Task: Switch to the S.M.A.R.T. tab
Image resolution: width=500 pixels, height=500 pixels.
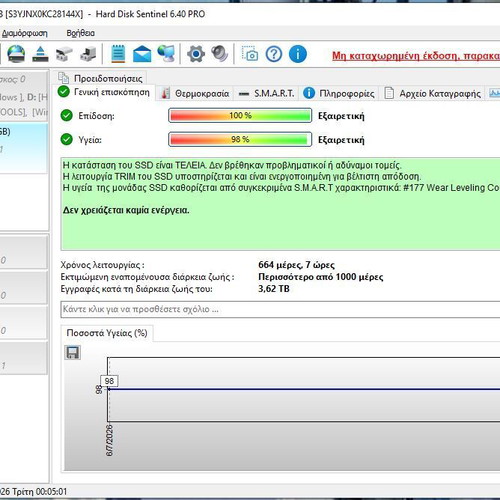Action: coord(267,93)
